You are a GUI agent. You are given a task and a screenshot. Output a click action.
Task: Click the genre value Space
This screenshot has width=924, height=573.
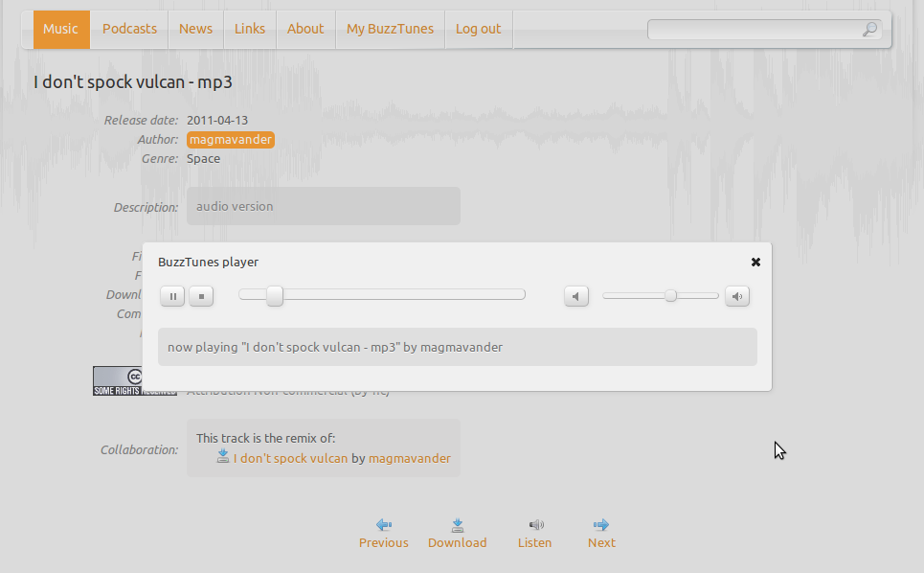[x=203, y=158]
